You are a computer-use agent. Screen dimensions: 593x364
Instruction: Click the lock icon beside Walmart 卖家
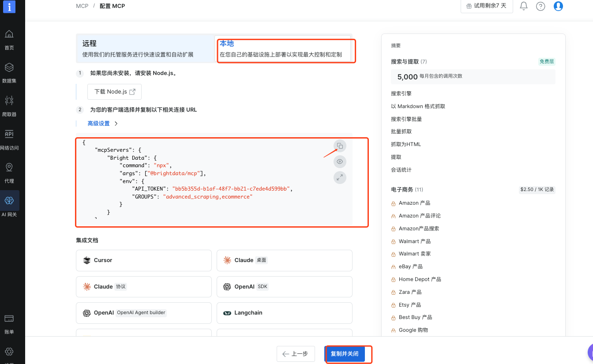[393, 254]
